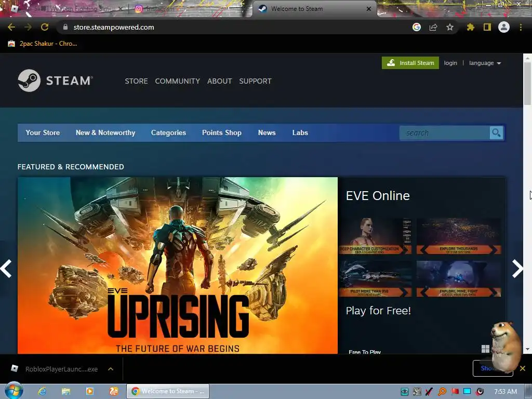Click Welcome to Steam taskbar button
532x399 pixels.
(x=168, y=391)
